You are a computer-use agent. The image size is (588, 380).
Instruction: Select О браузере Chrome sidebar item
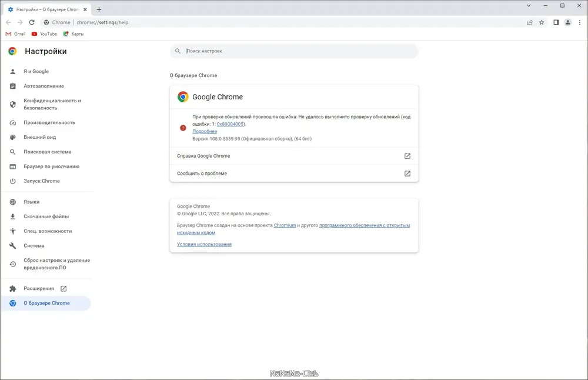tap(46, 303)
